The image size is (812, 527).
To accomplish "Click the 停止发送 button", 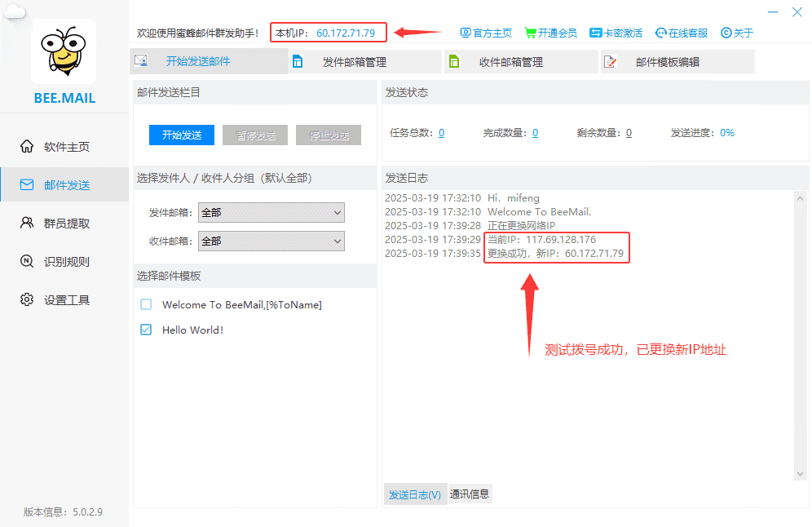I will point(329,135).
